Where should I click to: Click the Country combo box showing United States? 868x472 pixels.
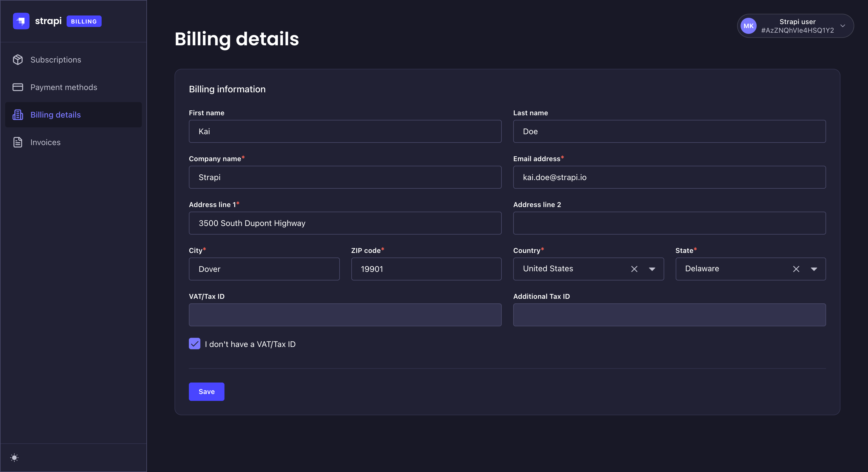coord(588,269)
